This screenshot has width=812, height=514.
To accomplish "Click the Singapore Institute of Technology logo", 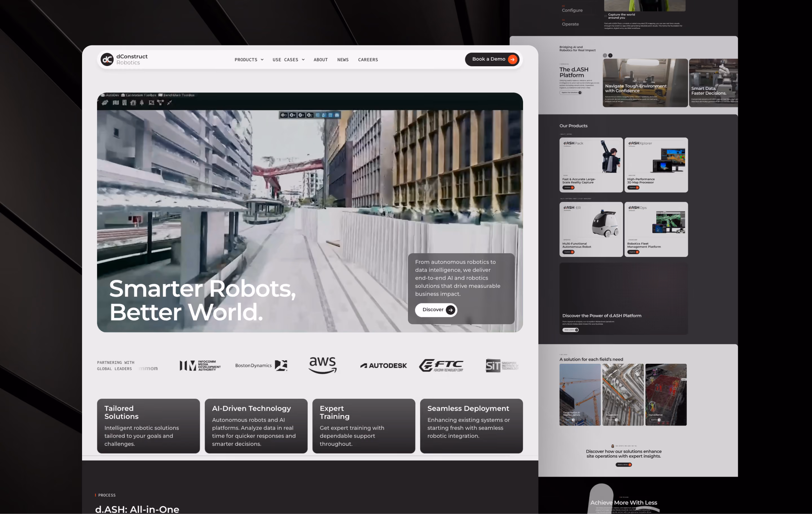I will click(x=502, y=366).
